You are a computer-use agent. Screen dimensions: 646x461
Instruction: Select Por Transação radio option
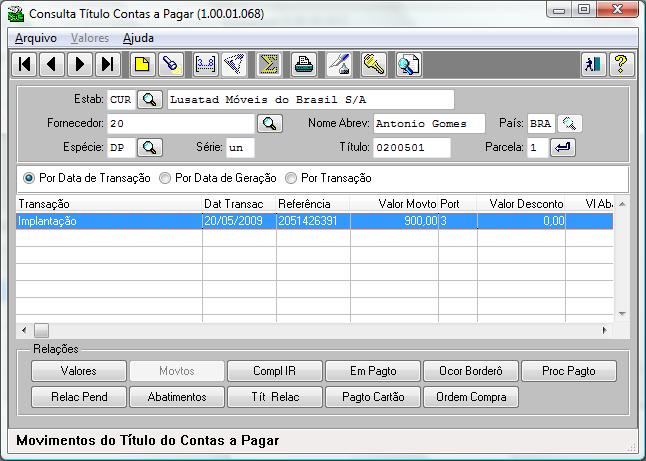coord(329,178)
